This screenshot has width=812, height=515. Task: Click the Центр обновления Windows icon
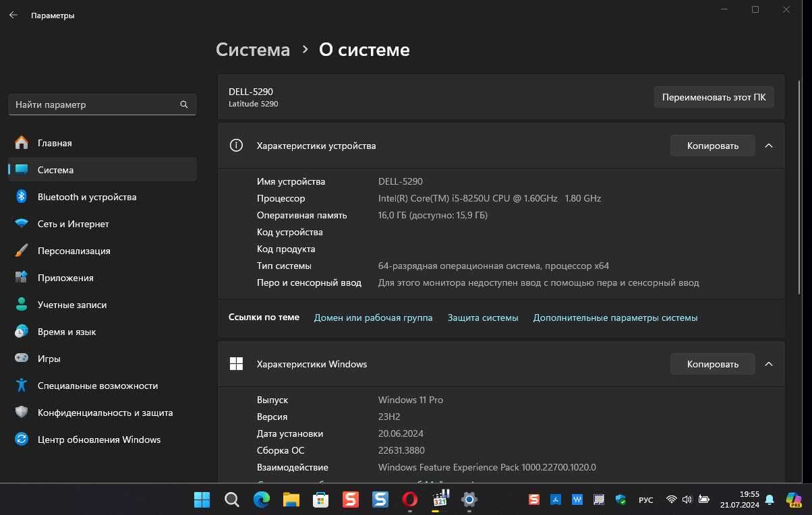tap(22, 440)
